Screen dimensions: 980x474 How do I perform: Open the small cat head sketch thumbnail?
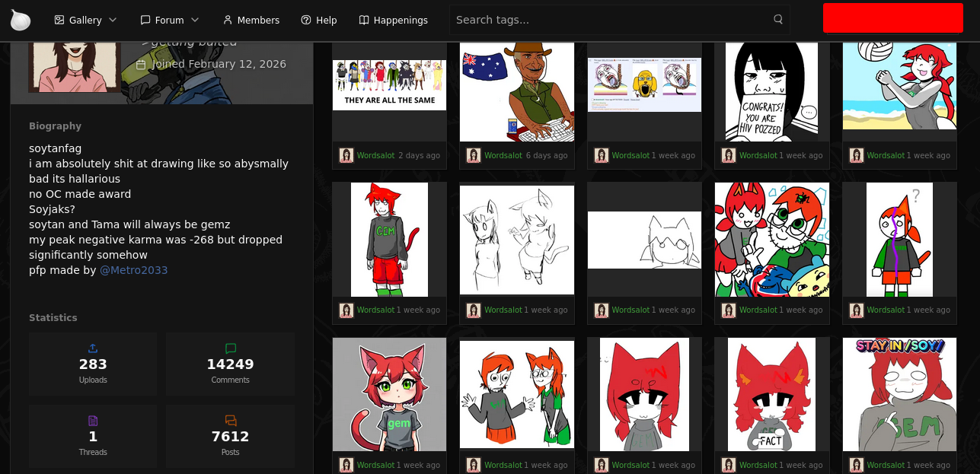pos(644,240)
